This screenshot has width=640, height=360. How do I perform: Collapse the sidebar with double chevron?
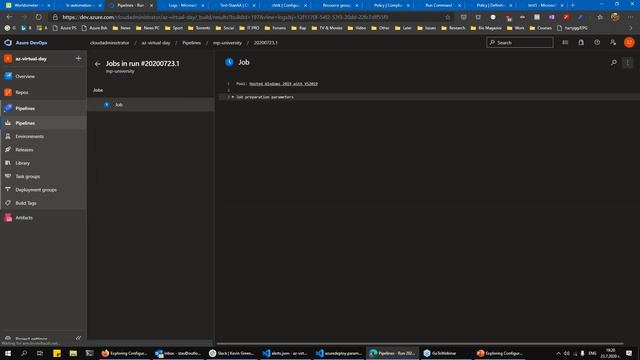pyautogui.click(x=78, y=338)
